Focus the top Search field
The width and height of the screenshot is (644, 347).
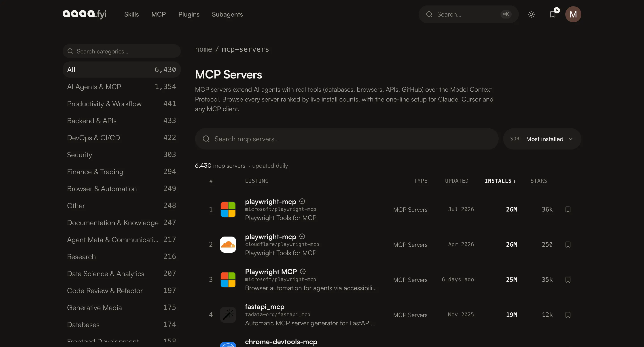pyautogui.click(x=468, y=14)
